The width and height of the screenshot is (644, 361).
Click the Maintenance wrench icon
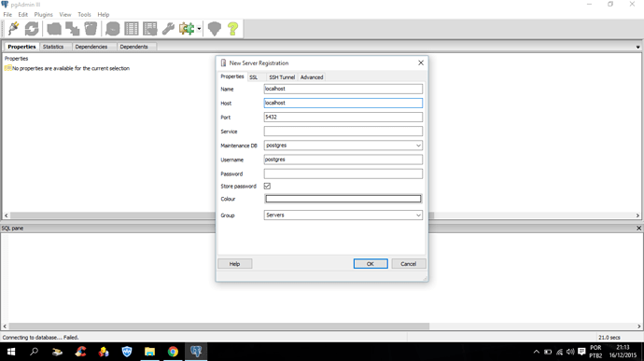(x=168, y=29)
